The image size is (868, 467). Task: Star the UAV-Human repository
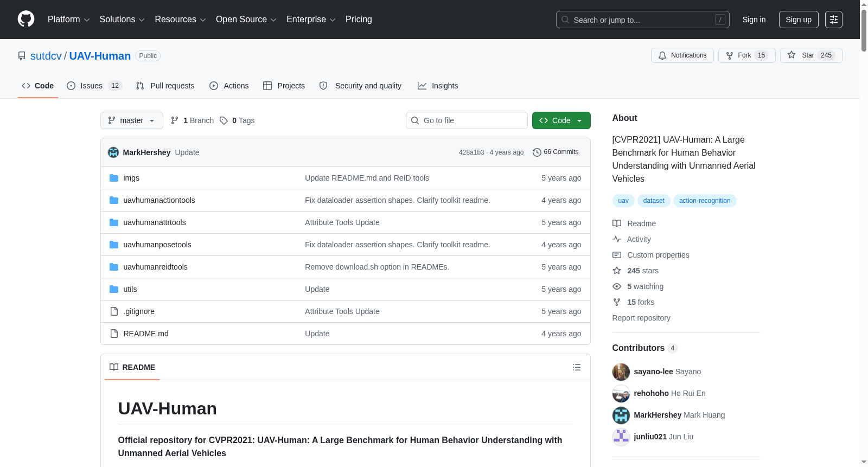810,55
